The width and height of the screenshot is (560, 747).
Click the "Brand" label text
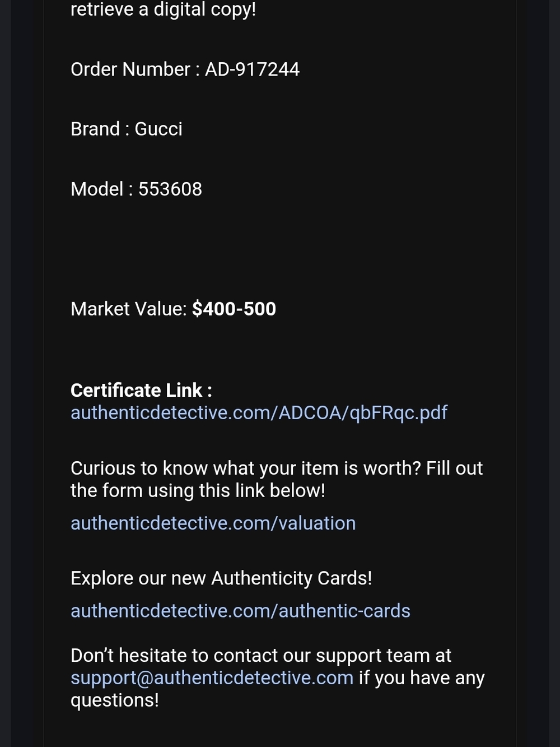pos(95,129)
